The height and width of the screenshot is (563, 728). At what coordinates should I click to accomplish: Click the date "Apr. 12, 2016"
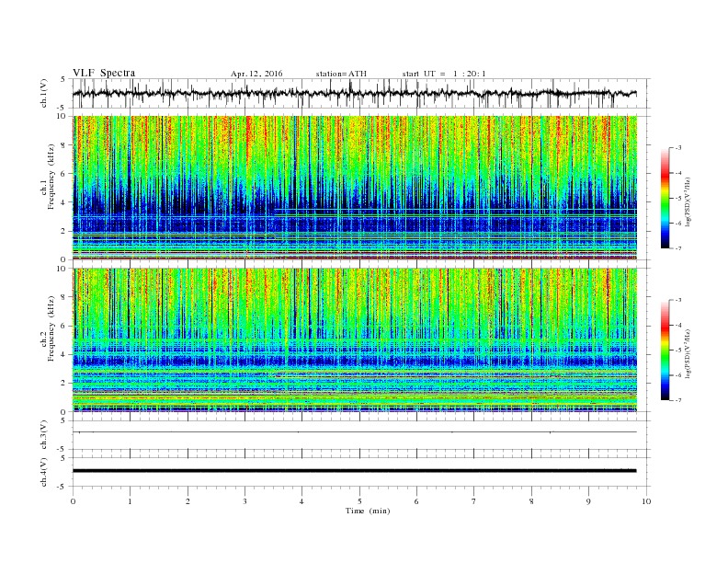click(256, 74)
